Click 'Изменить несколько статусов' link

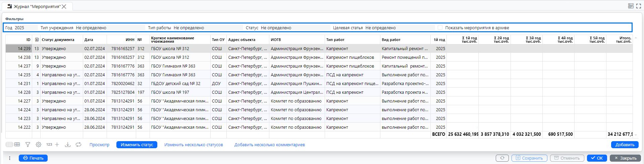point(194,145)
